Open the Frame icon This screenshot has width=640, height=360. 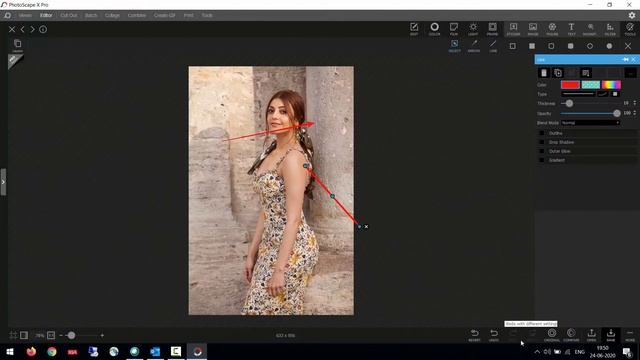tap(492, 29)
